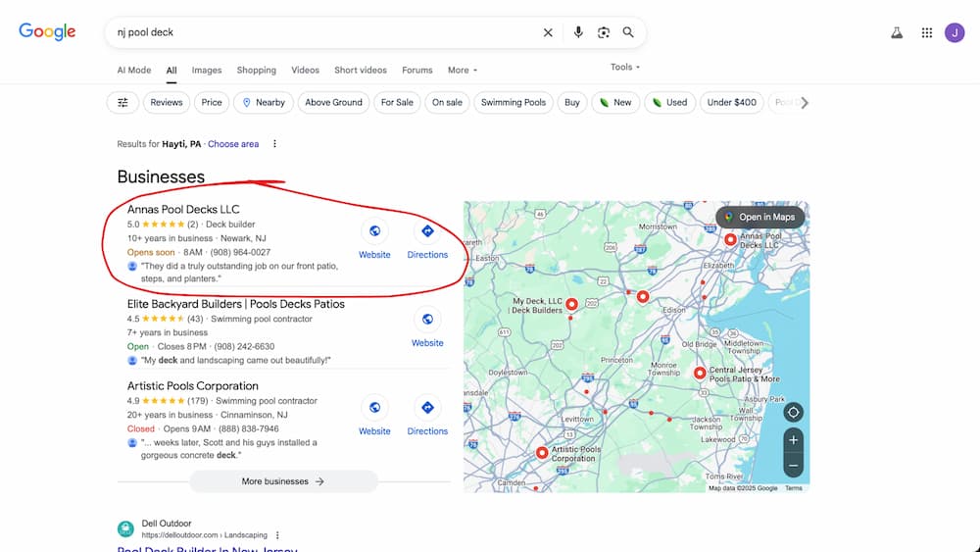Submit search with magnifying glass icon
Image resolution: width=980 pixels, height=552 pixels.
[628, 32]
